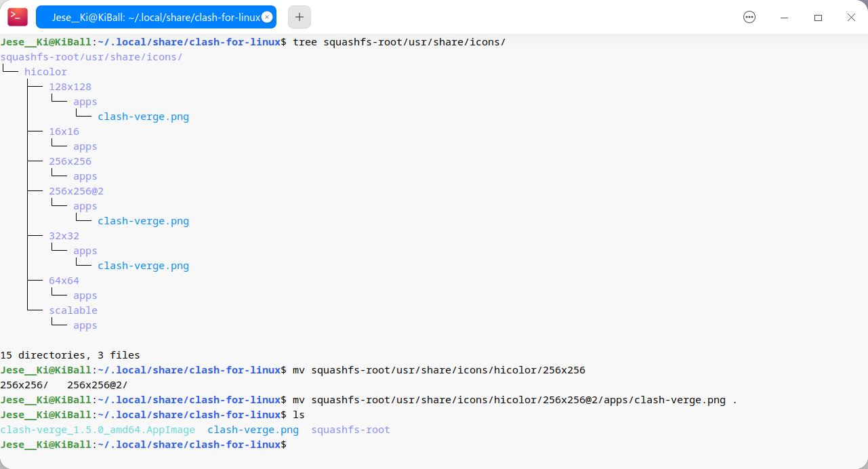Click the 32x32 folder name

pos(64,236)
